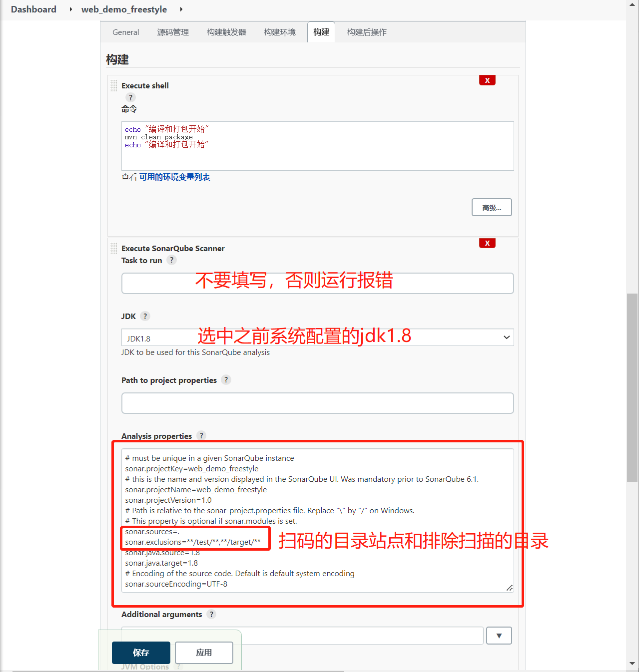Open help for Analysis properties
The height and width of the screenshot is (672, 639).
click(x=201, y=435)
